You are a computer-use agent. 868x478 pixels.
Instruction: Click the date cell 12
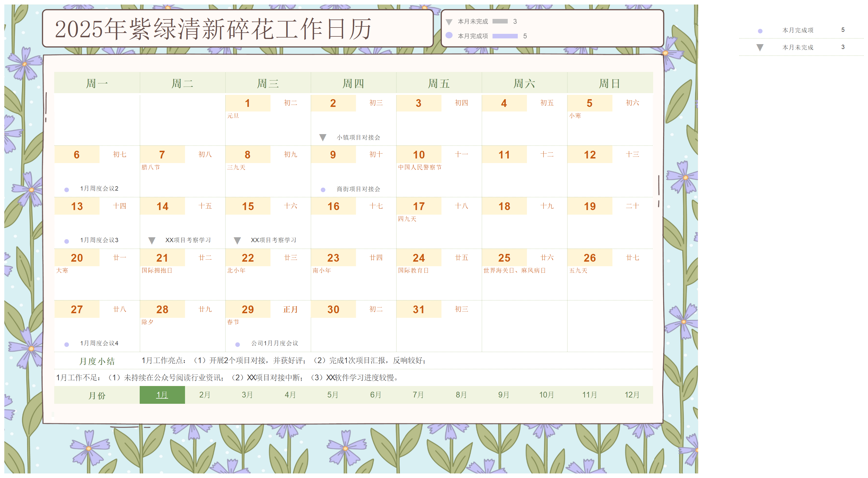click(x=590, y=154)
